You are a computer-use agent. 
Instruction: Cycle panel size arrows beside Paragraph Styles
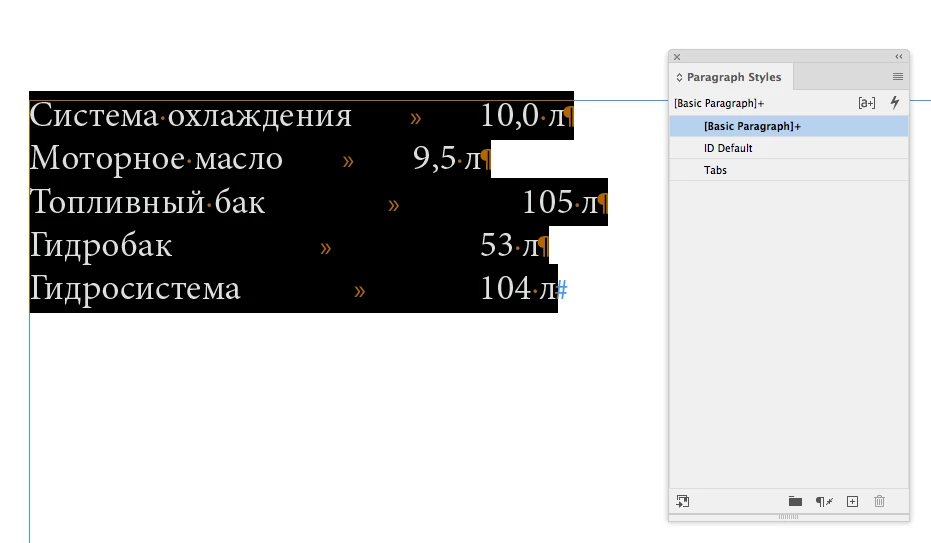click(679, 78)
